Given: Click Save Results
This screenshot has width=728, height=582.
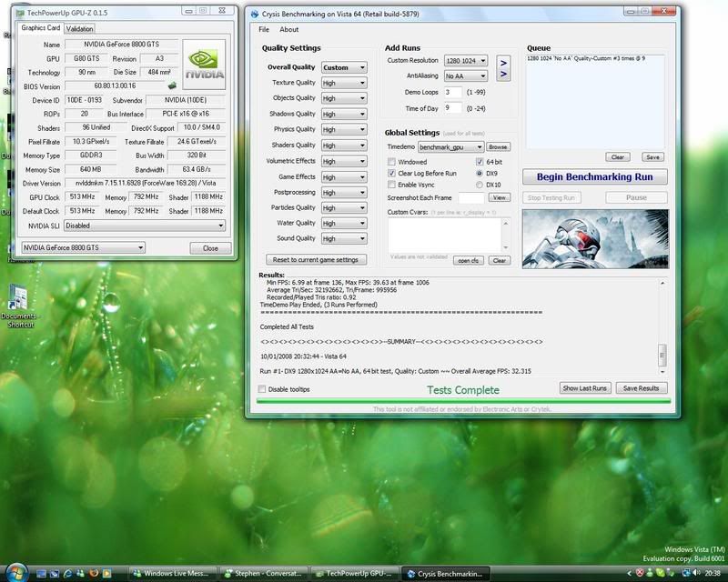Looking at the screenshot, I should point(642,388).
